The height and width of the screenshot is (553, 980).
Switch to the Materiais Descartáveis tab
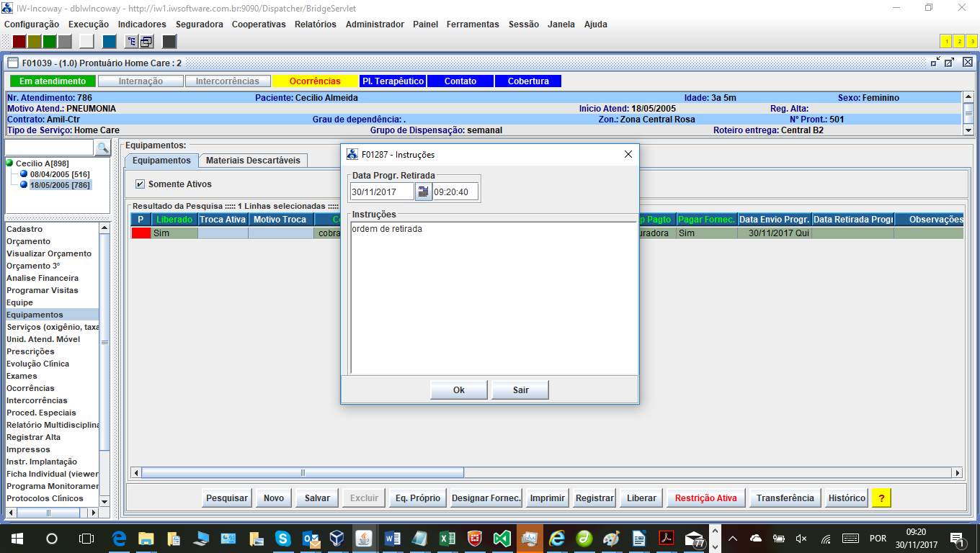point(253,160)
